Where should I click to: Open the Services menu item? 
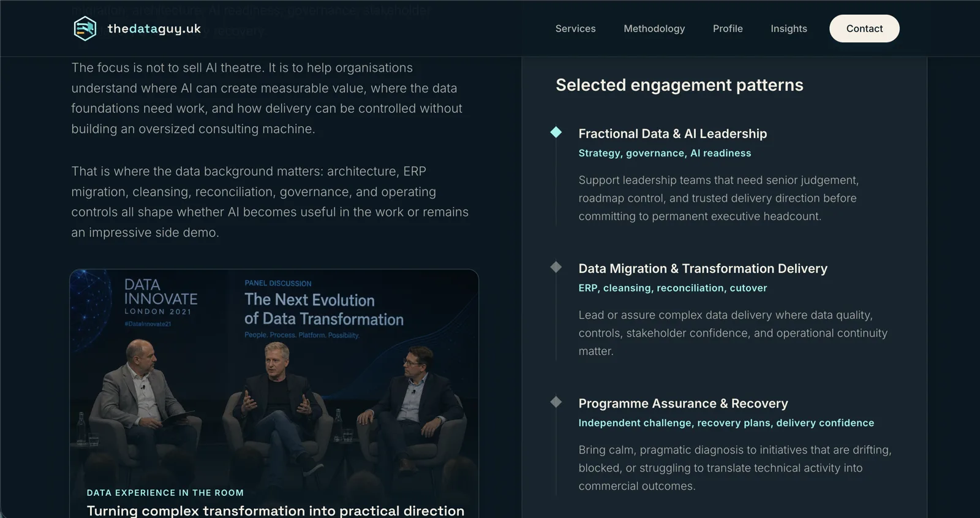click(x=575, y=29)
